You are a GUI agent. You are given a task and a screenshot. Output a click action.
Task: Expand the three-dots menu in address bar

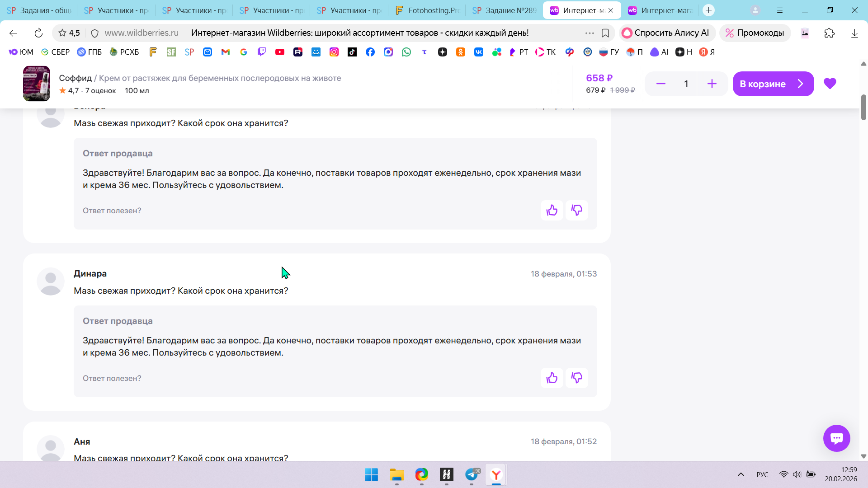click(x=590, y=33)
